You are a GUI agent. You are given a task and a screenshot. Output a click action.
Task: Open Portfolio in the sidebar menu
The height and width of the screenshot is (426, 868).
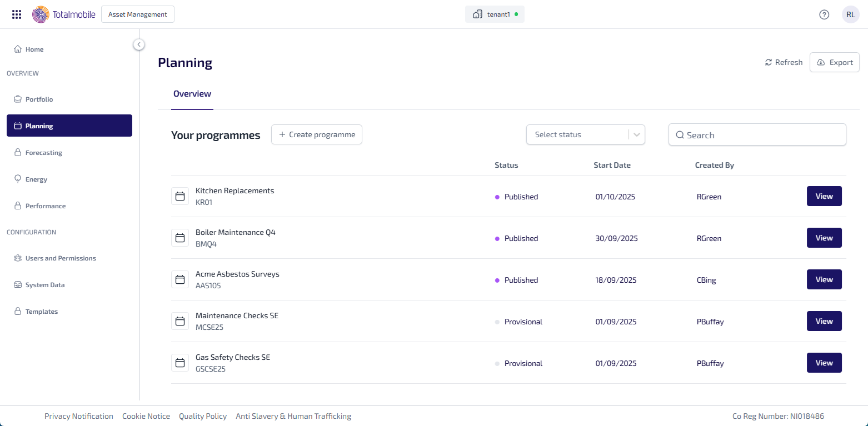click(39, 99)
